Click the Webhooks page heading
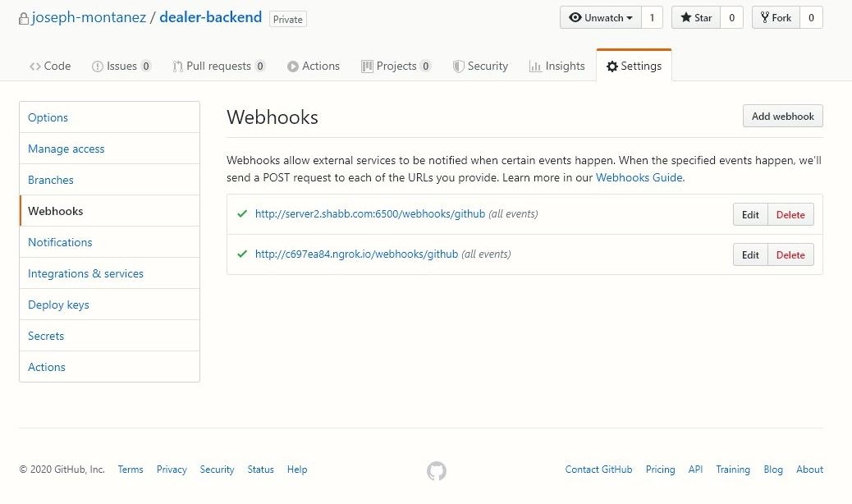Viewport: 852px width, 504px height. coord(273,117)
